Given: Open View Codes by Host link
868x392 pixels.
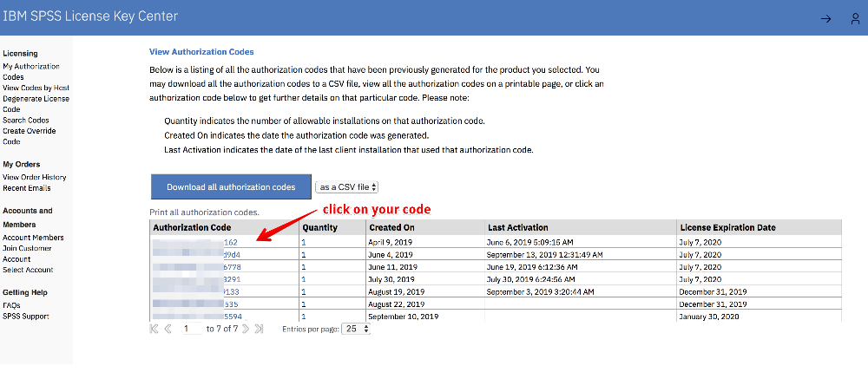Looking at the screenshot, I should [x=36, y=88].
